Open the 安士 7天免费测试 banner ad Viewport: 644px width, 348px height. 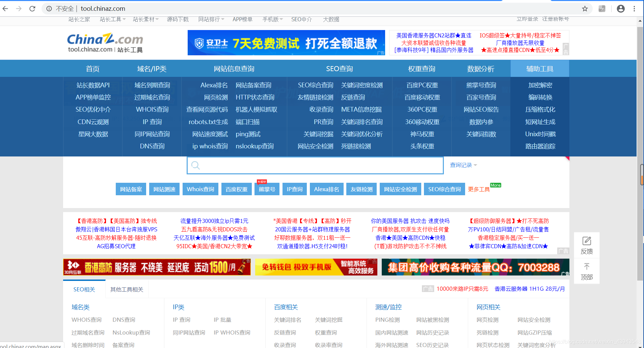click(x=286, y=43)
